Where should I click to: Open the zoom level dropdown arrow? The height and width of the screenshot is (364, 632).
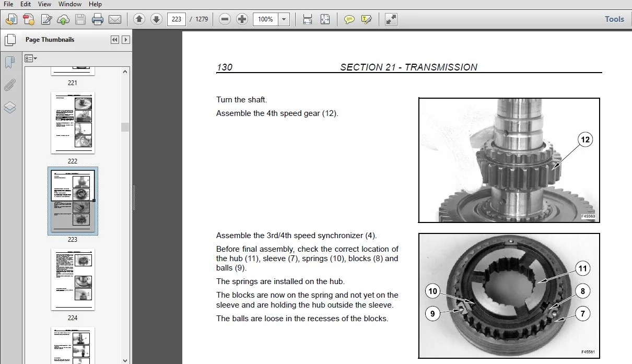coord(284,19)
